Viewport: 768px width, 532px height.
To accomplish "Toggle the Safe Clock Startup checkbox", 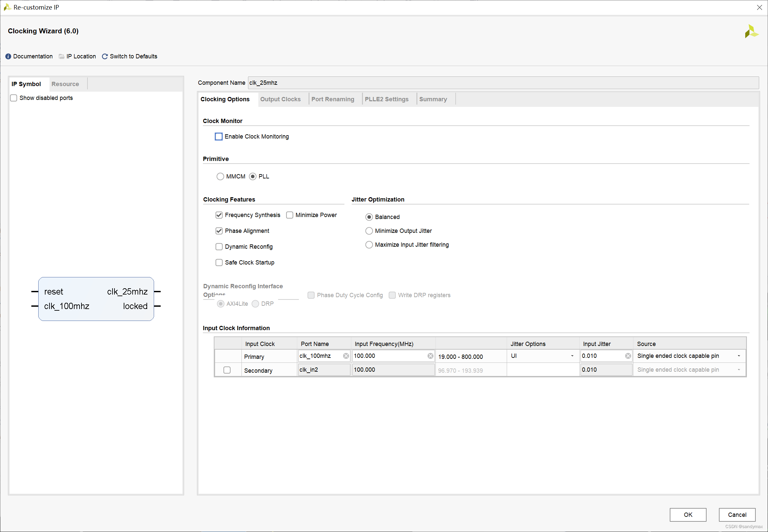I will 219,263.
